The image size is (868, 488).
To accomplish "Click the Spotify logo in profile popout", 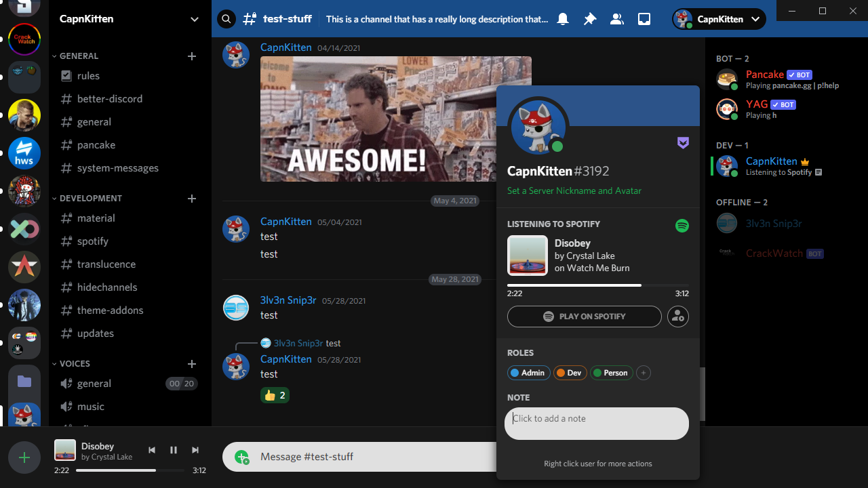I will tap(682, 226).
